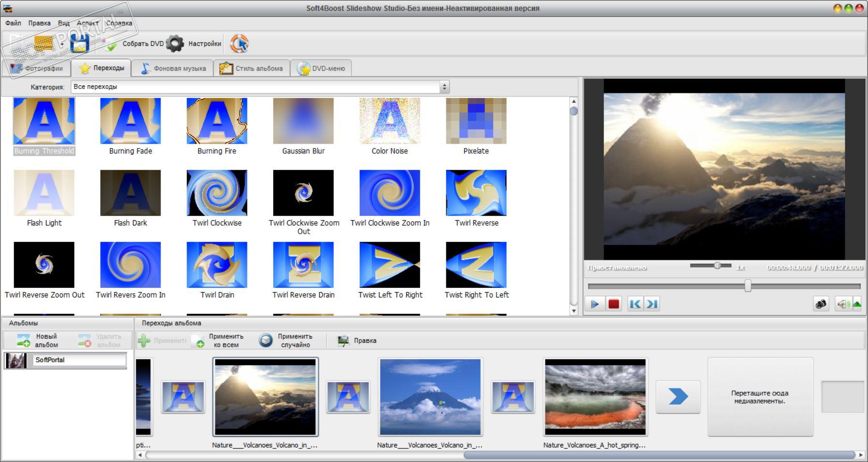
Task: Pick the Gaussian Blur transition
Action: (x=303, y=126)
